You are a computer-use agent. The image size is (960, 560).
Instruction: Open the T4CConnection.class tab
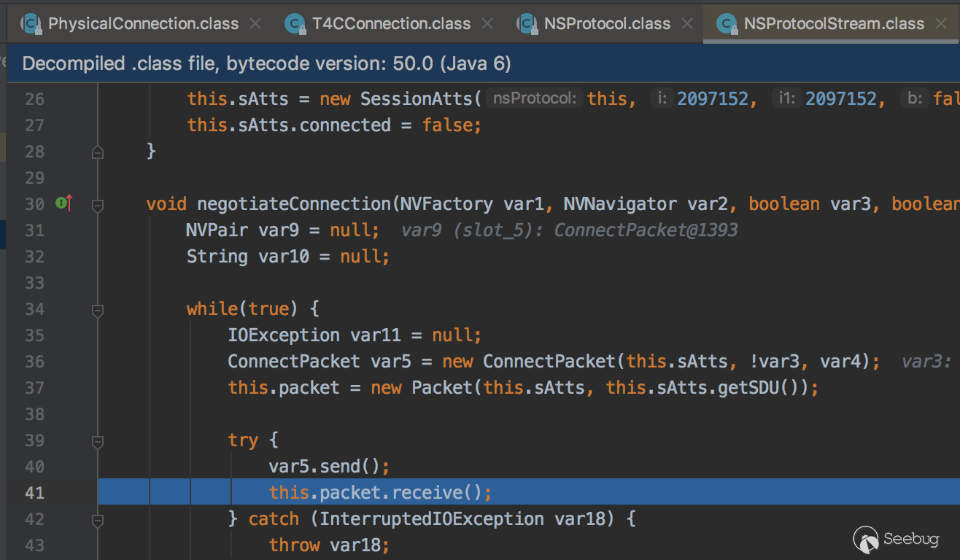pyautogui.click(x=391, y=24)
